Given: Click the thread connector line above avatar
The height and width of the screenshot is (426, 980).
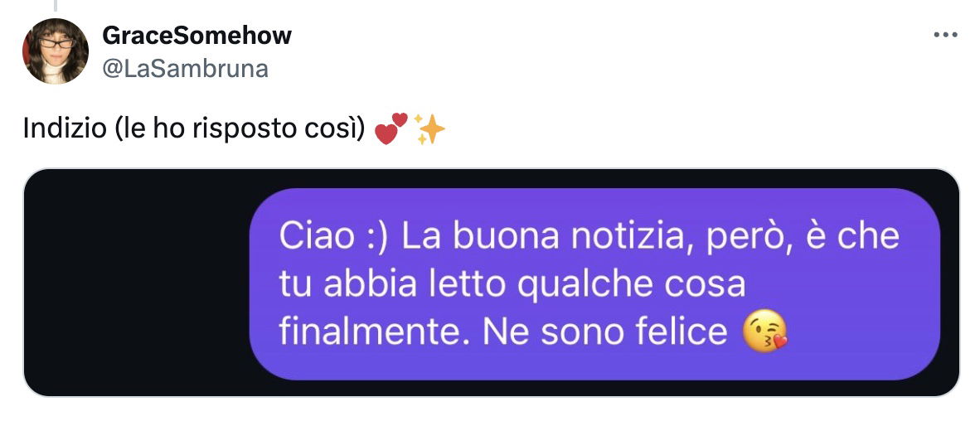Looking at the screenshot, I should coord(55,6).
